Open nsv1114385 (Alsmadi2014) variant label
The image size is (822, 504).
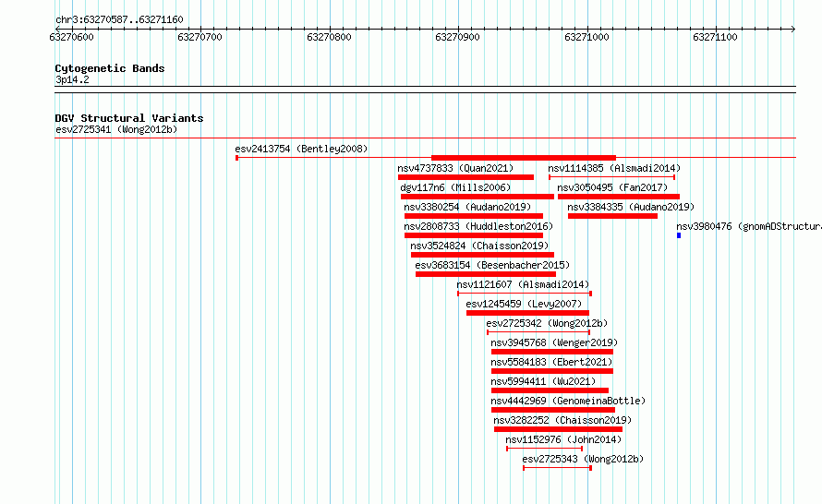pos(614,168)
